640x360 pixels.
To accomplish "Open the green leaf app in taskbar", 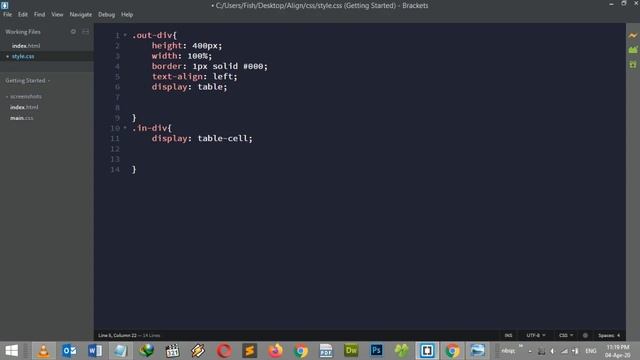I will [x=402, y=351].
